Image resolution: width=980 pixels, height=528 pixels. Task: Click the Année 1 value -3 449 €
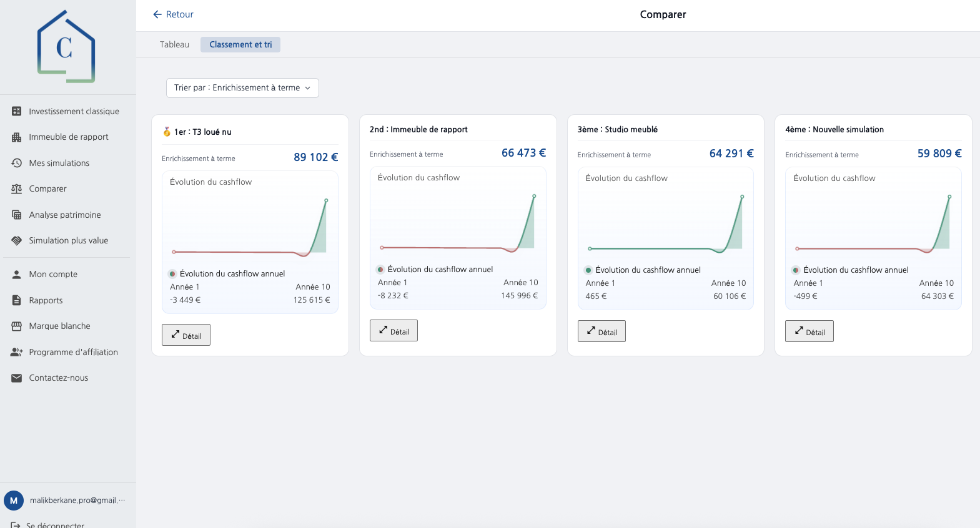click(186, 300)
